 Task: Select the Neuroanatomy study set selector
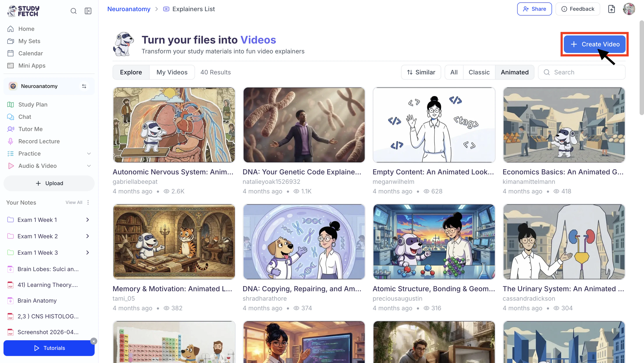click(49, 86)
